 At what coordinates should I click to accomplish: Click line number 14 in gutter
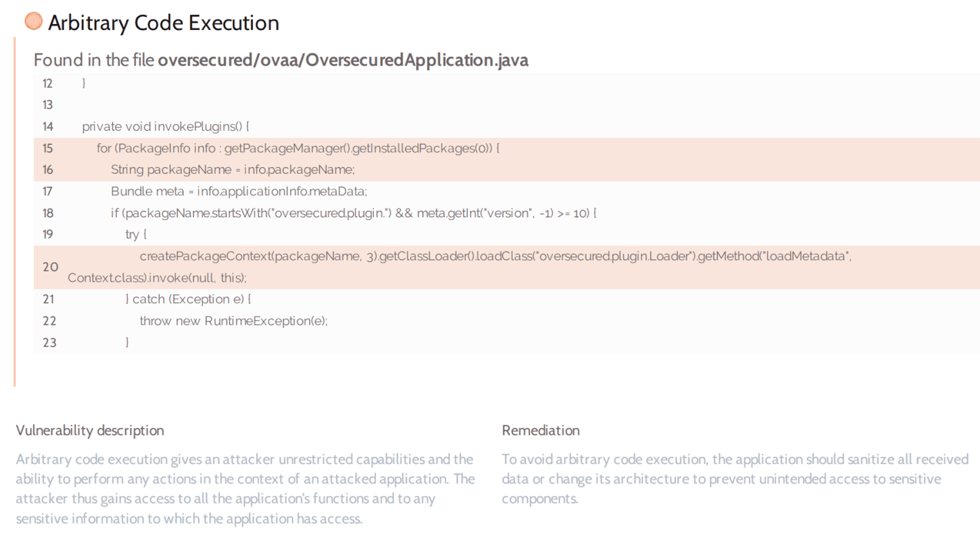point(47,126)
